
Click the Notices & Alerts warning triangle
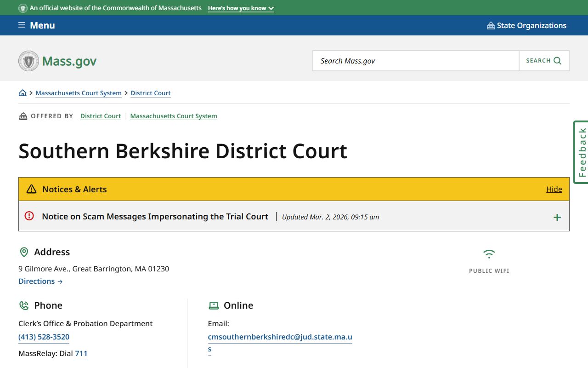31,189
